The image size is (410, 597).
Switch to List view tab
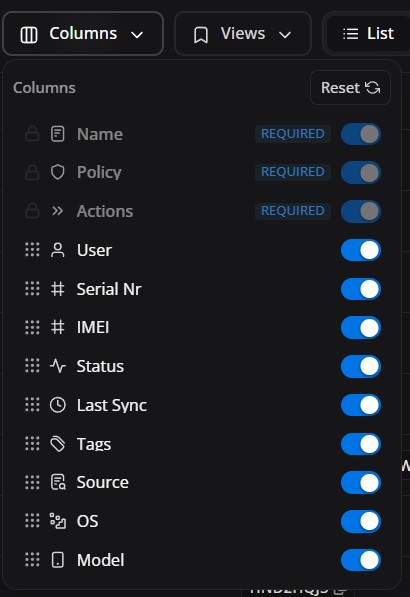[368, 34]
